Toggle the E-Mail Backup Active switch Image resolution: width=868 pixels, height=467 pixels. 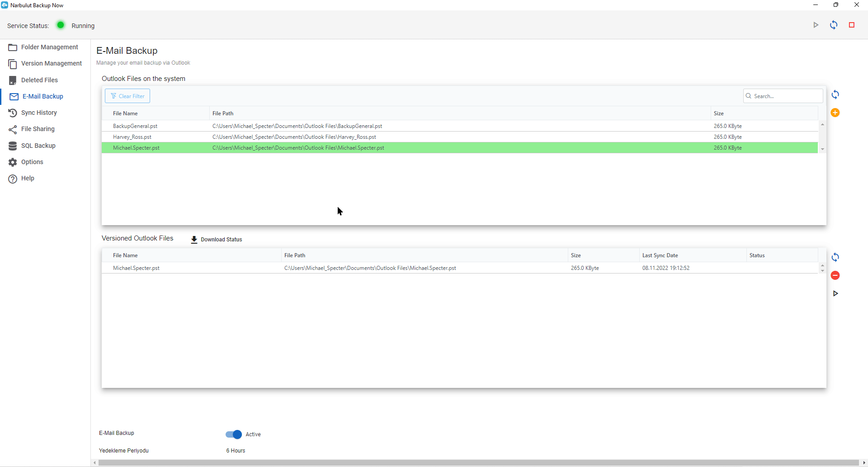[x=234, y=434]
